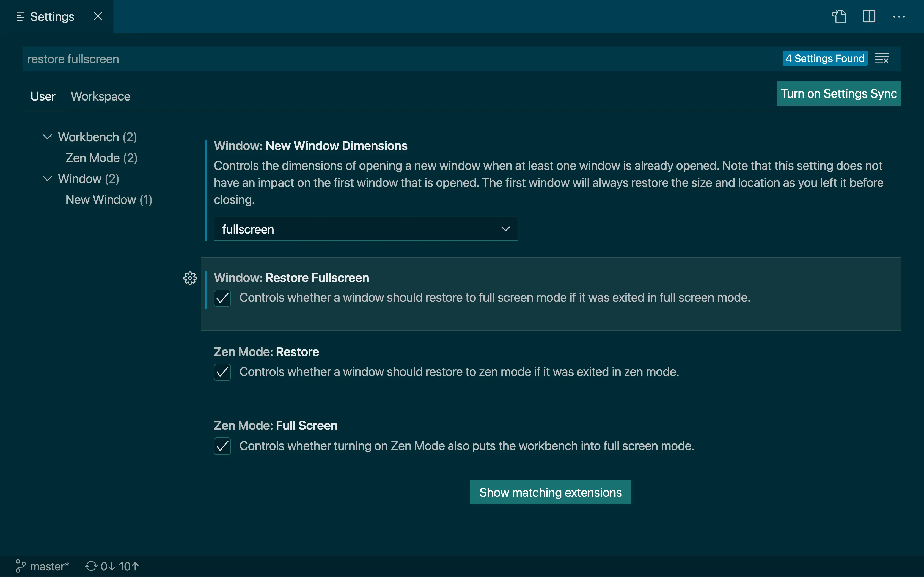This screenshot has width=924, height=577.
Task: Click the Split Editor Right icon
Action: [x=869, y=16]
